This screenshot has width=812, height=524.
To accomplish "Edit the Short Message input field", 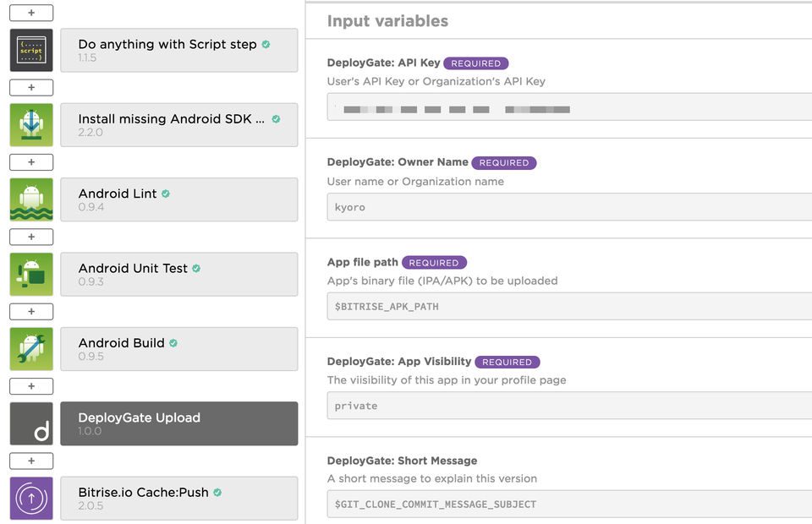I will click(568, 505).
